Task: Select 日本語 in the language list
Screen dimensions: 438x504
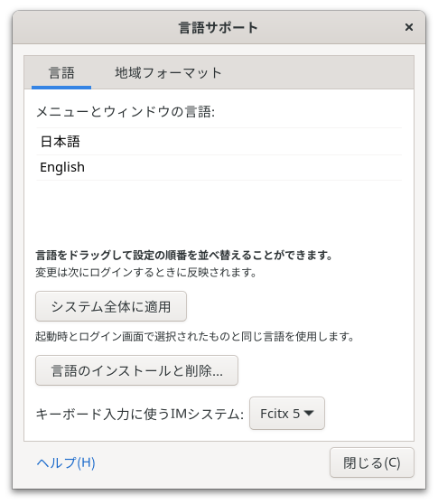Action: 219,142
